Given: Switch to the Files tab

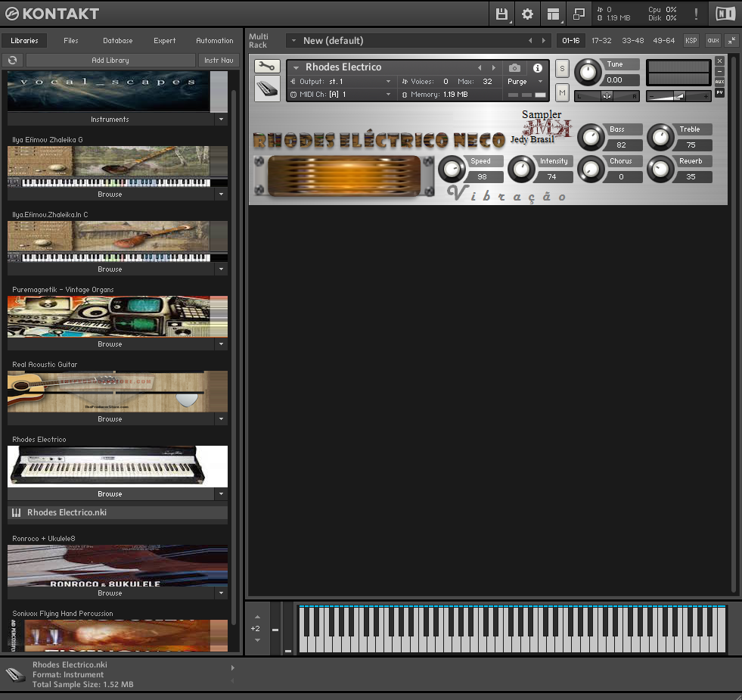Looking at the screenshot, I should (x=71, y=41).
